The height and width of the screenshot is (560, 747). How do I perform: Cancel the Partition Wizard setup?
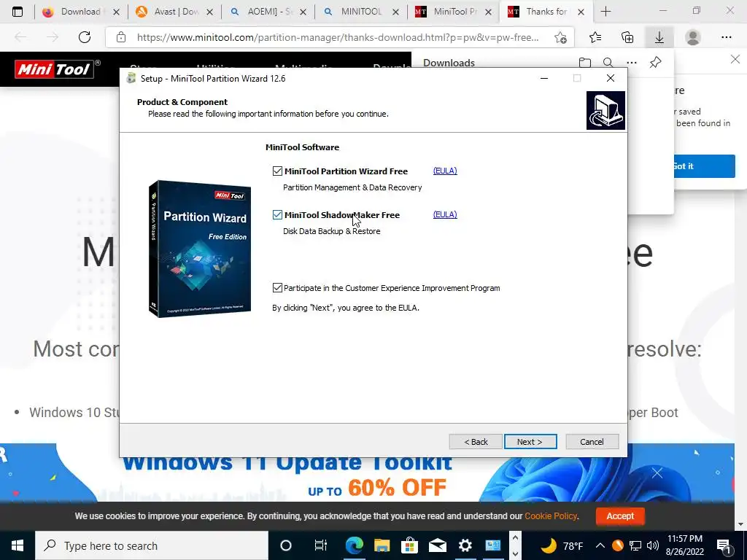[x=592, y=442]
